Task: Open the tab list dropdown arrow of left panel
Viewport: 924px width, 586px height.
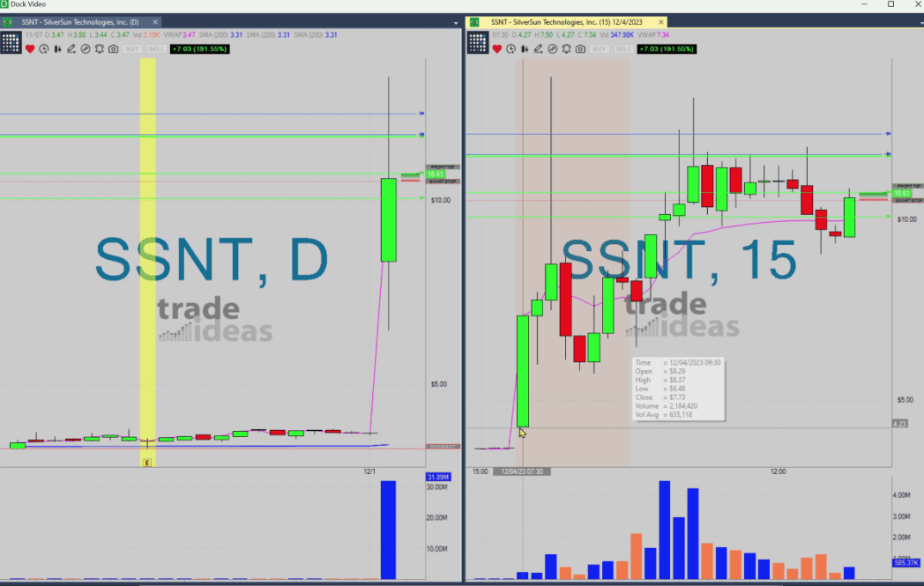Action: (x=456, y=23)
